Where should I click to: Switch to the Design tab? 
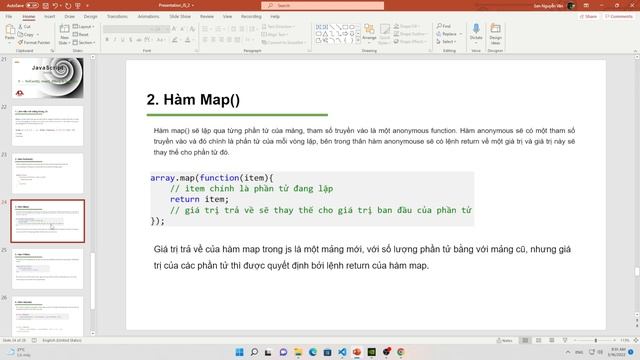(x=90, y=17)
